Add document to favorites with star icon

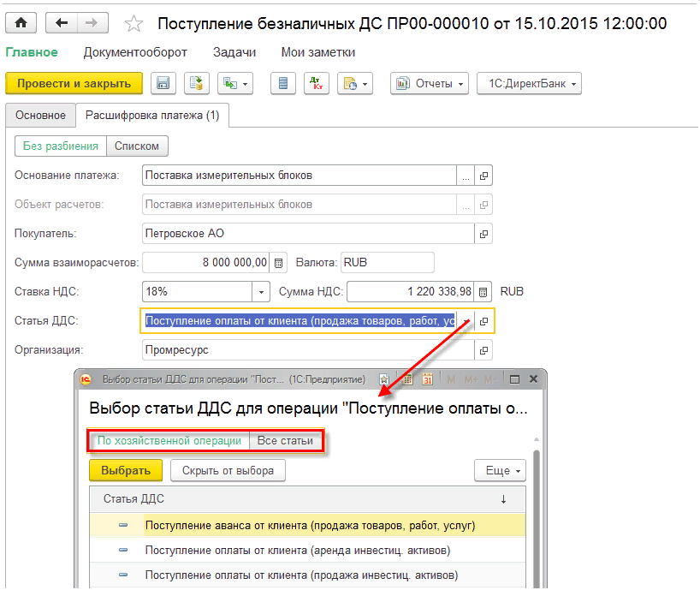(x=134, y=23)
